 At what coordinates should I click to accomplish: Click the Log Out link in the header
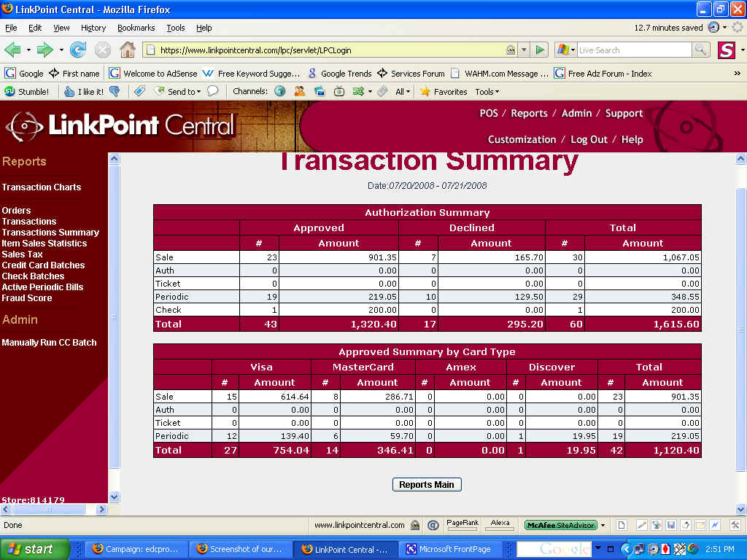coord(589,139)
